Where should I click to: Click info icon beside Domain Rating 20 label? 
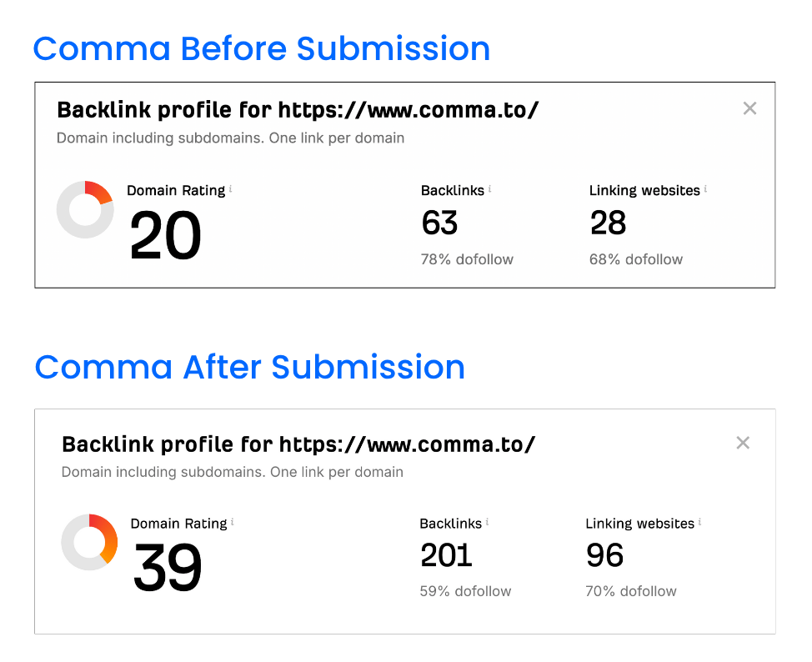231,189
